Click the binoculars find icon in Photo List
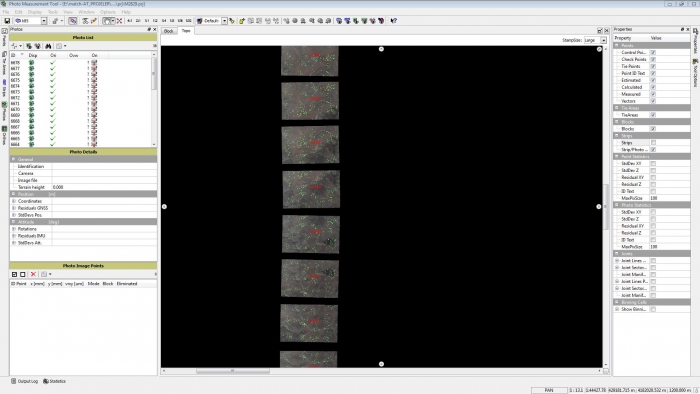The width and height of the screenshot is (700, 394). 48,46
